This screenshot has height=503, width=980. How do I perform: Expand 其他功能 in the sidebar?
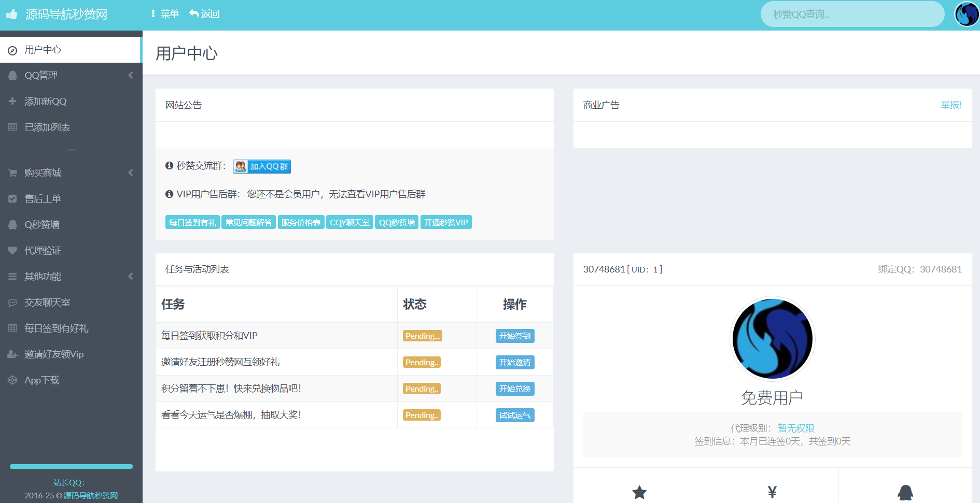71,277
